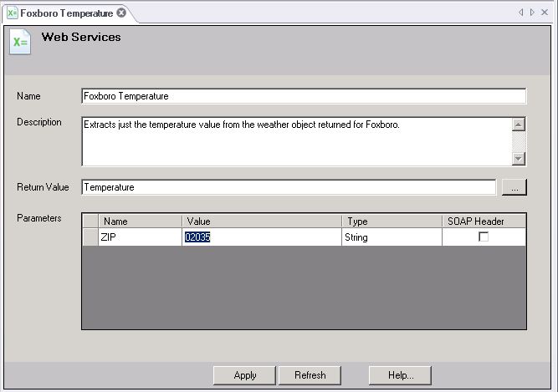Open the Return Value browse ellipsis button

click(x=514, y=188)
